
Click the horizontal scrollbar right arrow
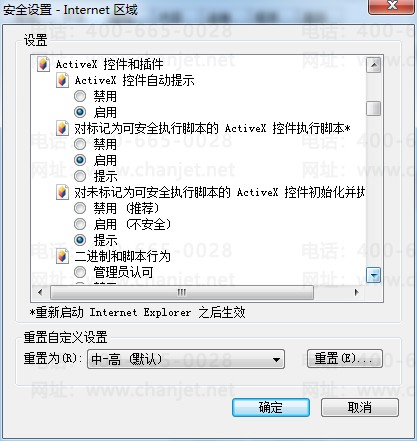357,293
